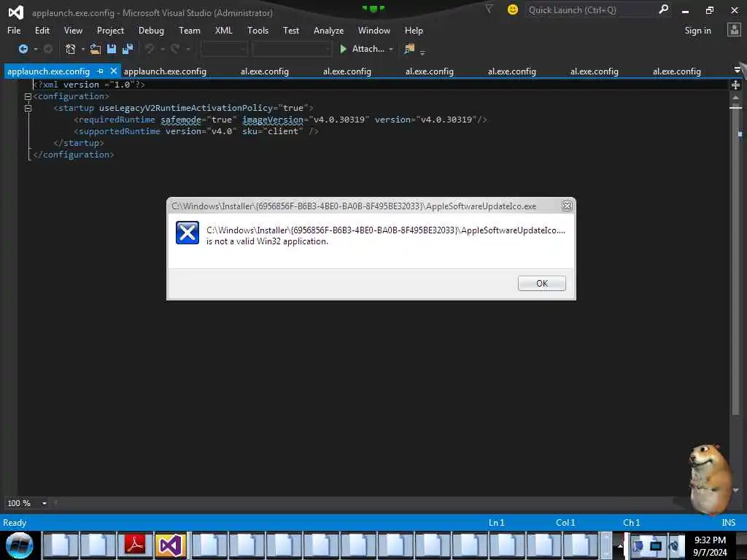Click the Save All toolbar icon
The height and width of the screenshot is (560, 747).
coord(128,49)
